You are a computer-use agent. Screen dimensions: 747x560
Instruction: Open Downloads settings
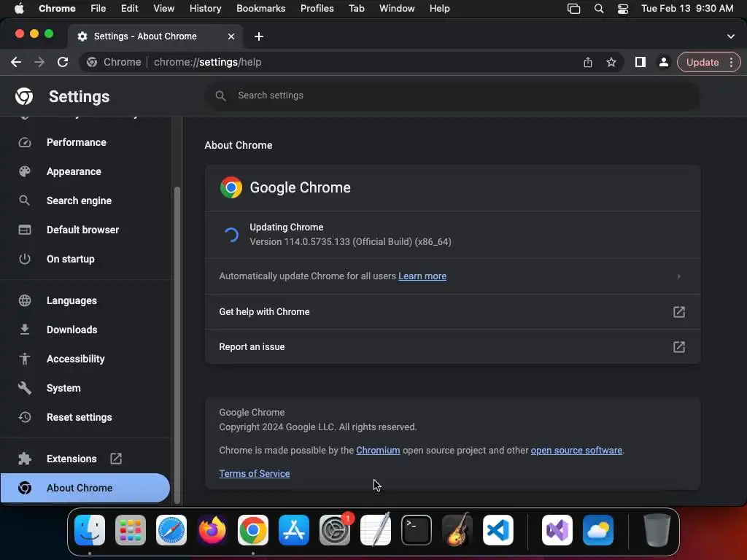click(x=86, y=330)
